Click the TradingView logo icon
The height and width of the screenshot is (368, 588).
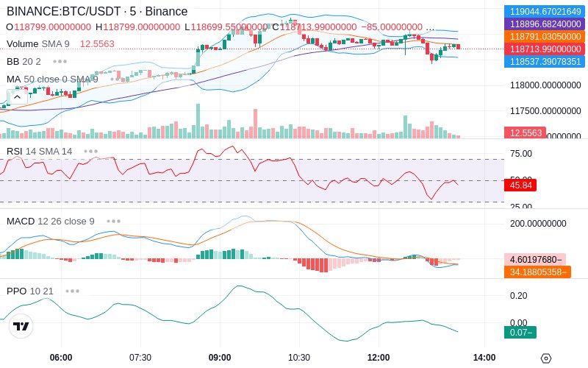(21, 326)
